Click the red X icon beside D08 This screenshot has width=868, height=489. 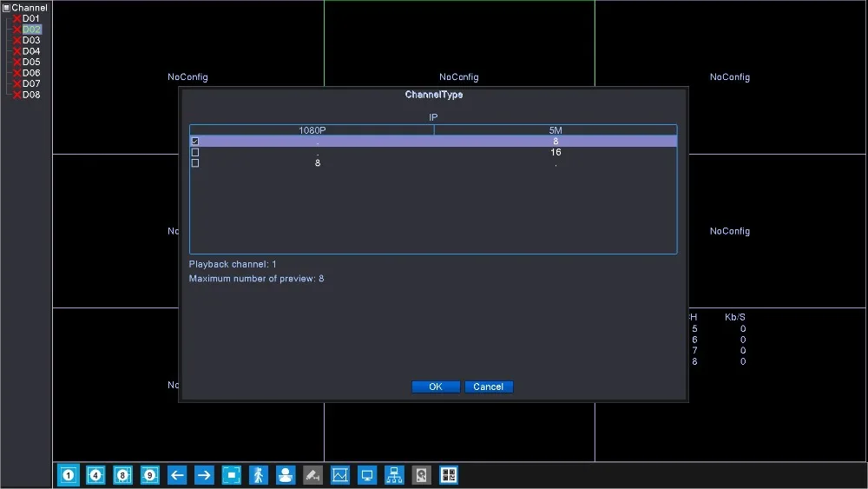pos(16,95)
